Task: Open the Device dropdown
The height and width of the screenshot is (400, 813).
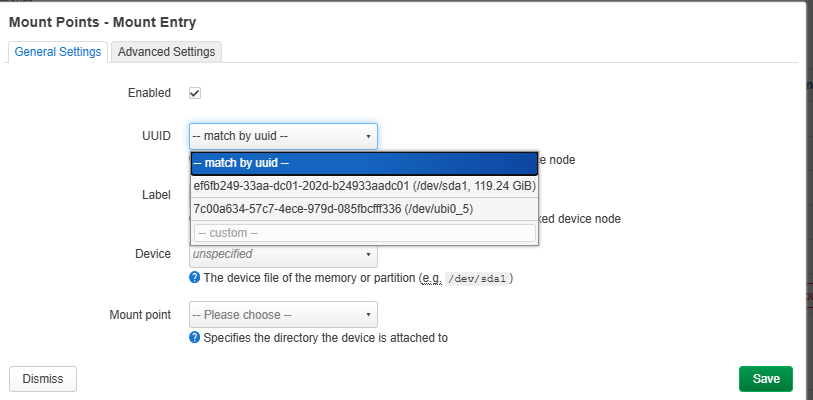Action: point(282,255)
